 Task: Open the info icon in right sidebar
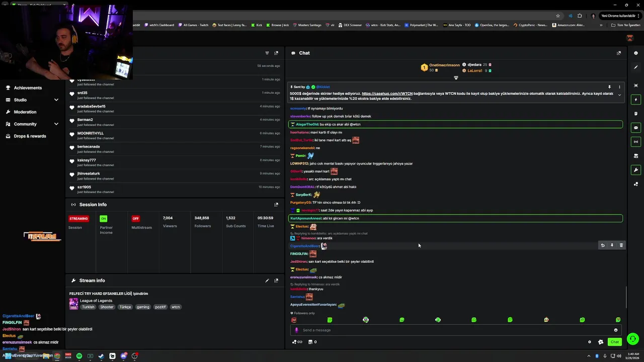636,53
